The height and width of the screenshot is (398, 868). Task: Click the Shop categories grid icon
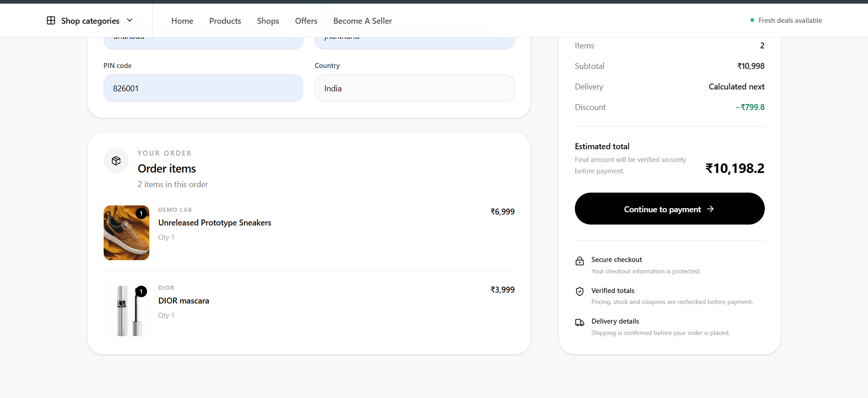(51, 21)
